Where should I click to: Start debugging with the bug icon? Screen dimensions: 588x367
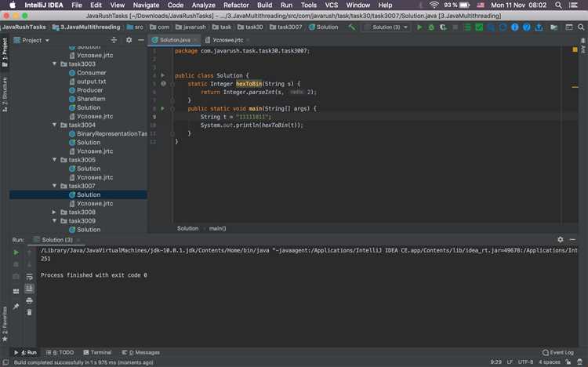431,27
